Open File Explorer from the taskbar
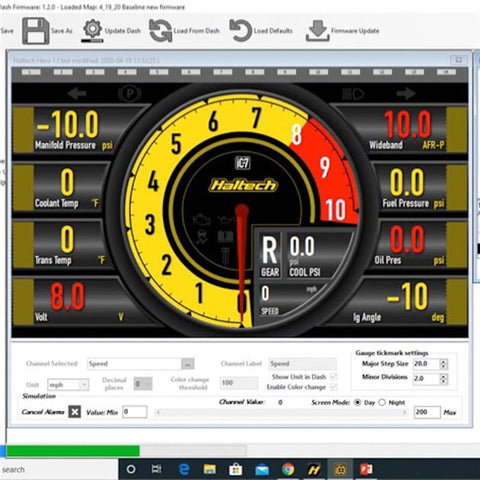The width and height of the screenshot is (480, 480). point(210,469)
